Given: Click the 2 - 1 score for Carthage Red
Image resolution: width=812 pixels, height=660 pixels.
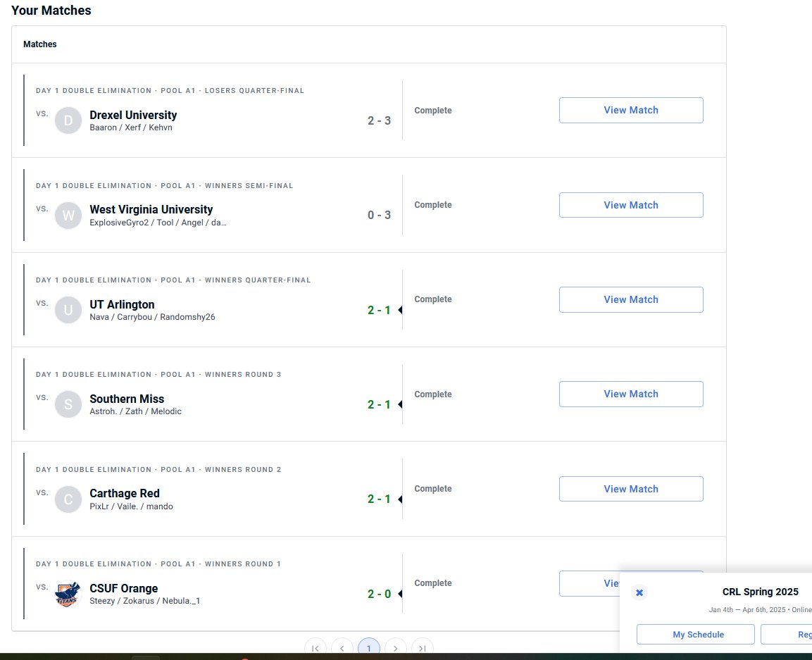Looking at the screenshot, I should (379, 499).
